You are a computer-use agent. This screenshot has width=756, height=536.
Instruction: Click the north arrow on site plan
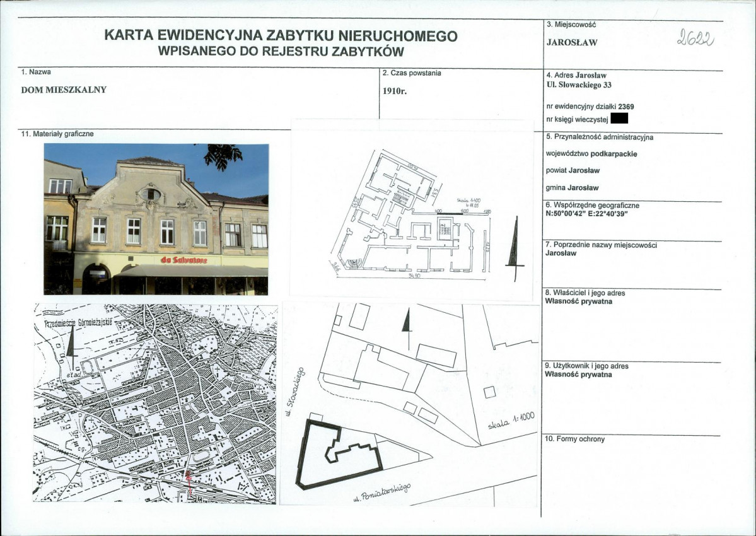pos(407,329)
